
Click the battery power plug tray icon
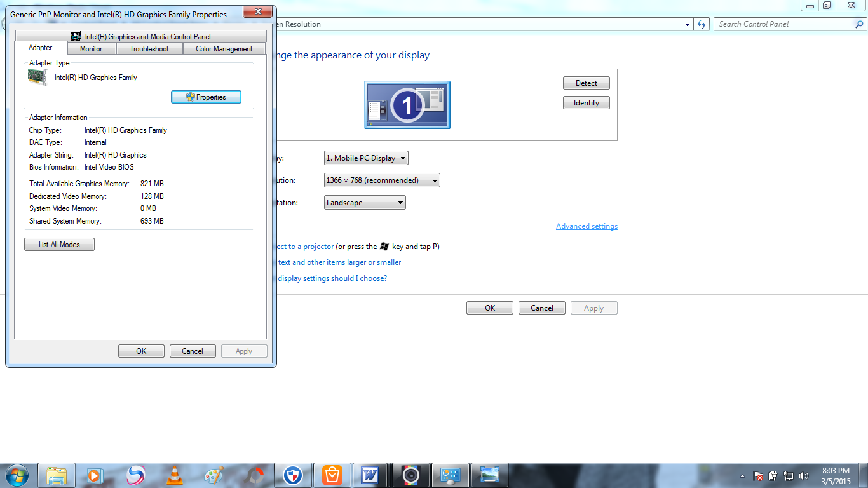(773, 476)
